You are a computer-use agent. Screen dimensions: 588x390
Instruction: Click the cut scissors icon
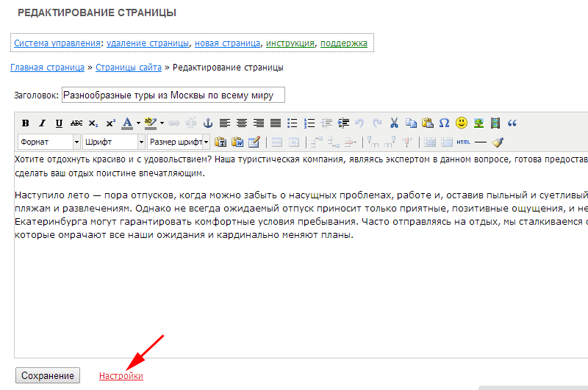point(394,123)
